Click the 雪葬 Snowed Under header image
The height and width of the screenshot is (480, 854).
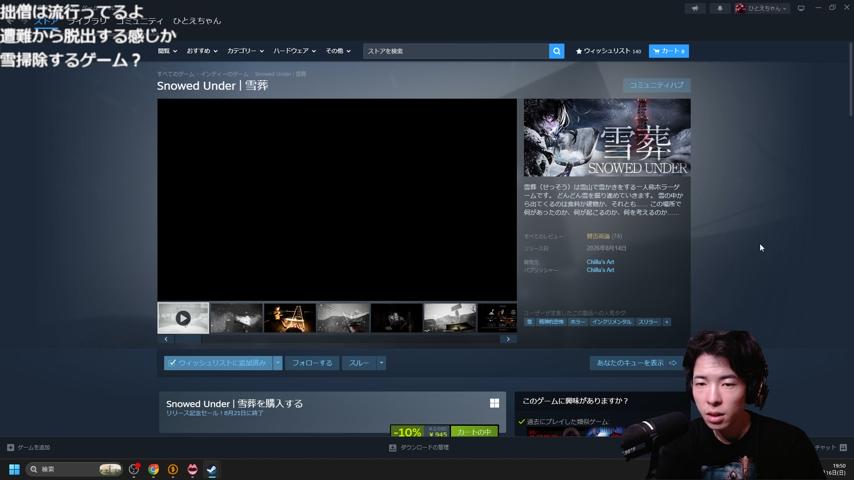point(607,137)
